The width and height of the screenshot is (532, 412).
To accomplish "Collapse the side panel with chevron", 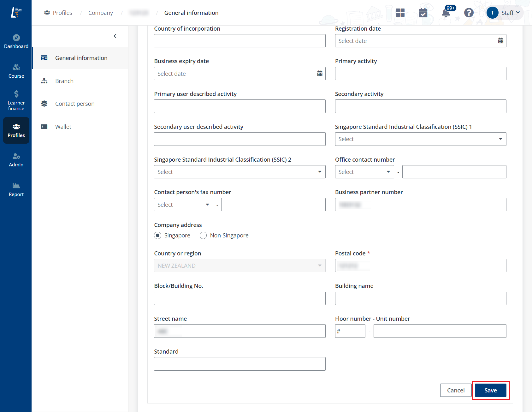I will pyautogui.click(x=115, y=36).
